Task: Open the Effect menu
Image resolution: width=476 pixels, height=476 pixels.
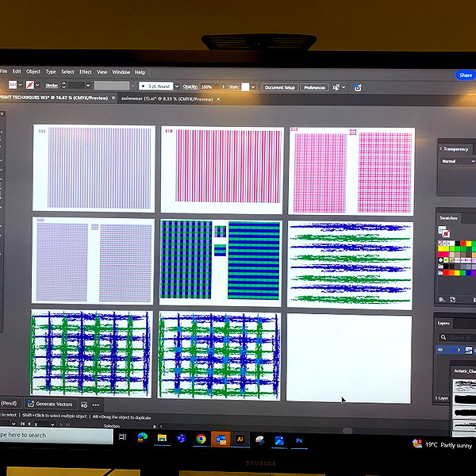Action: tap(86, 72)
